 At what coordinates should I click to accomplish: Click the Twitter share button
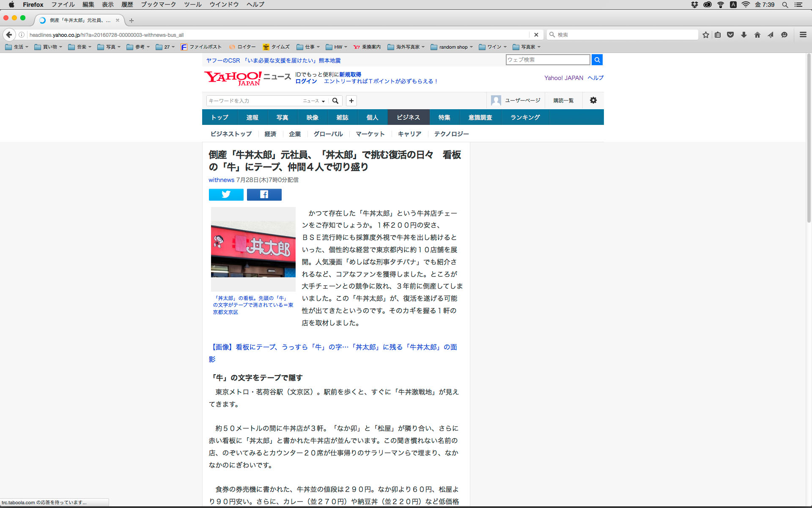[226, 194]
